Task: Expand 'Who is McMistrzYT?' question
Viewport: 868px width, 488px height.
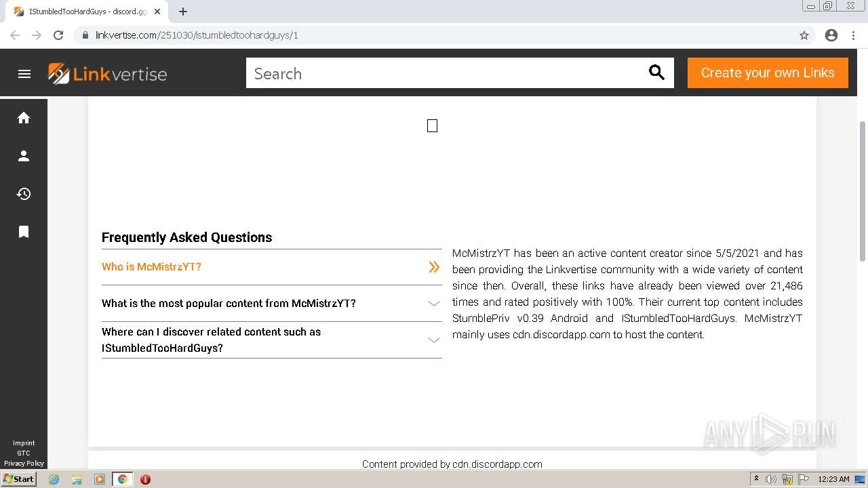Action: click(x=271, y=267)
